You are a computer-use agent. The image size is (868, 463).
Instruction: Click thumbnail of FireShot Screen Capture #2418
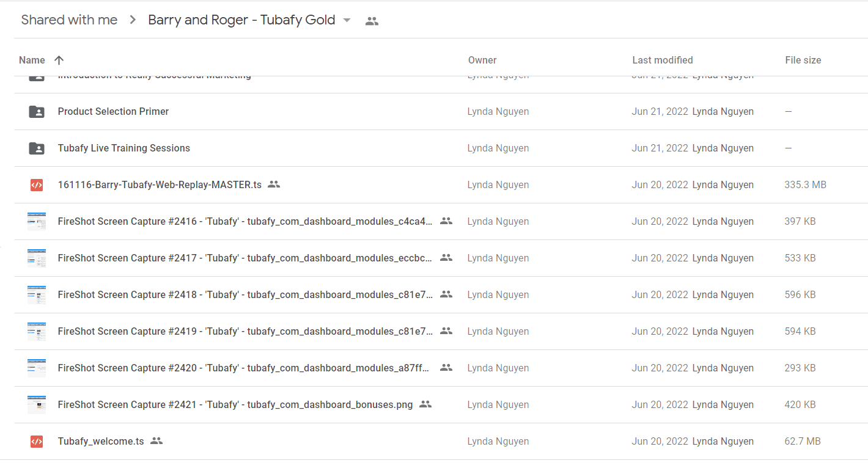37,294
